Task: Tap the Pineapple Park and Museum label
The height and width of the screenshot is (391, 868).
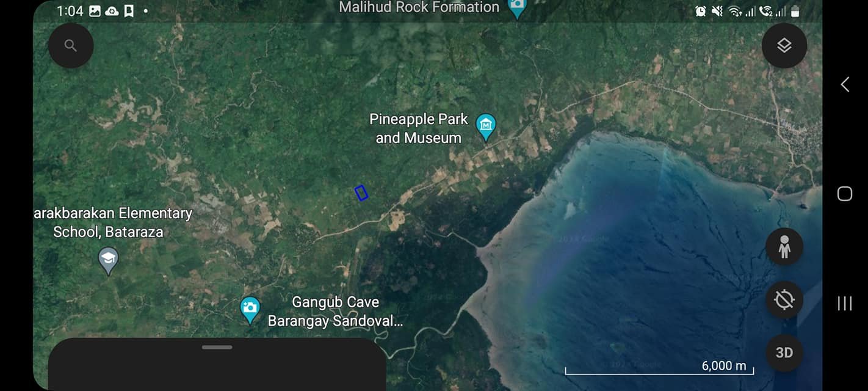Action: [418, 128]
